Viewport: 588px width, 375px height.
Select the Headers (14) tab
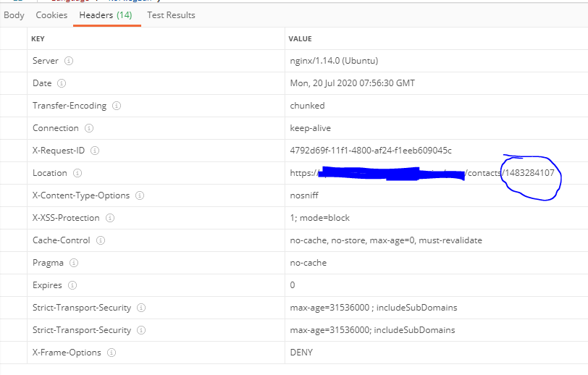pyautogui.click(x=106, y=15)
